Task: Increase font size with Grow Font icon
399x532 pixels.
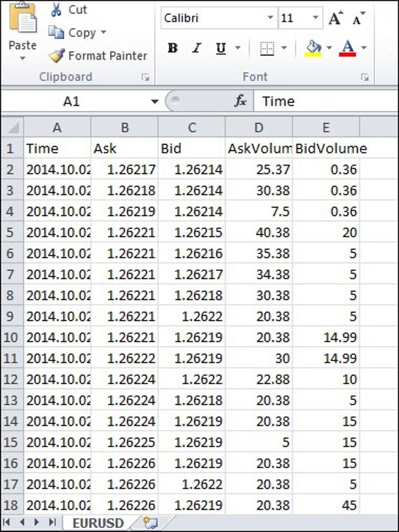Action: click(x=335, y=18)
